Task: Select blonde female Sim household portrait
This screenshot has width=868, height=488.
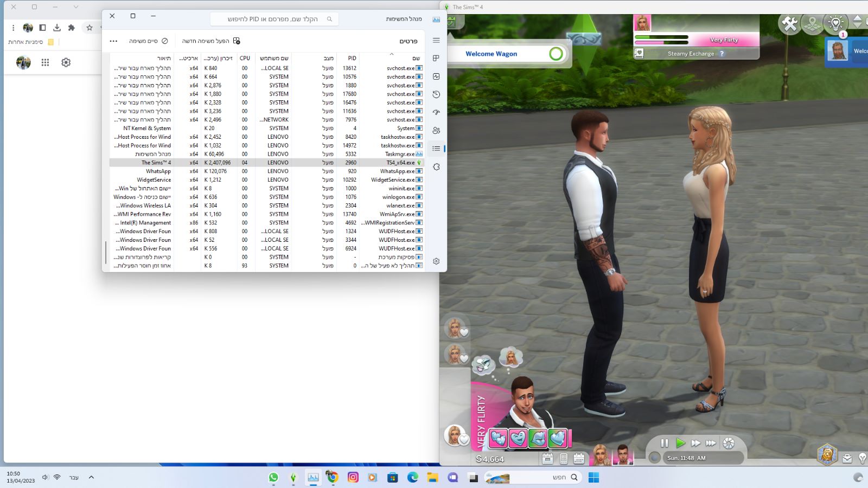Action: 601,455
